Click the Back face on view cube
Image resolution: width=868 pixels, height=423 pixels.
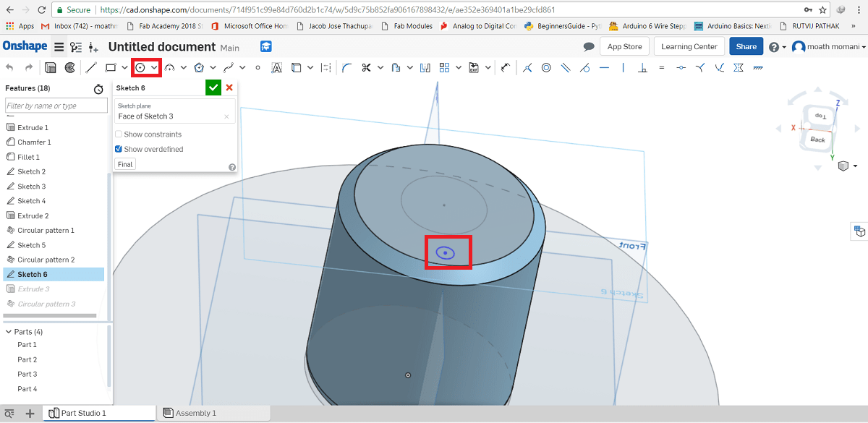(817, 139)
